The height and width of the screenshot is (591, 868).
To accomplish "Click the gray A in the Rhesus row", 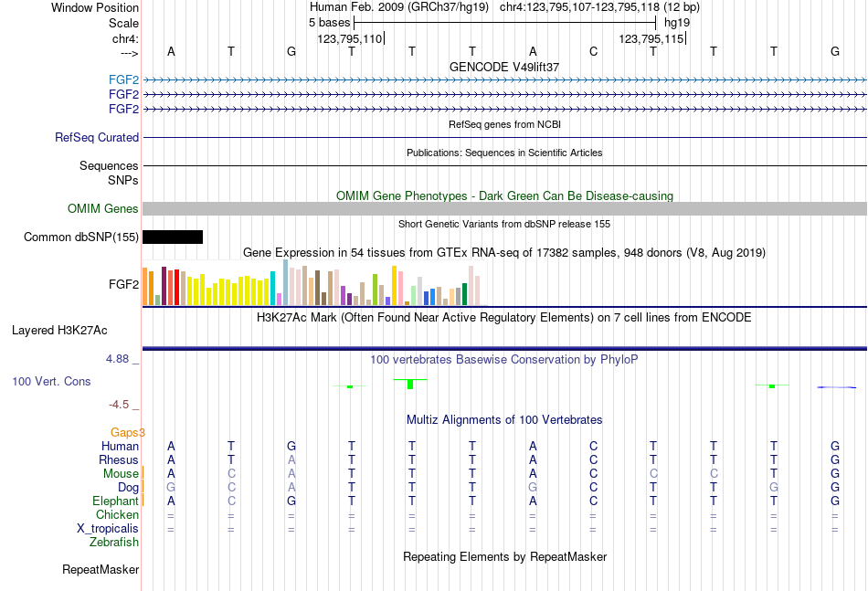I will coord(291,459).
